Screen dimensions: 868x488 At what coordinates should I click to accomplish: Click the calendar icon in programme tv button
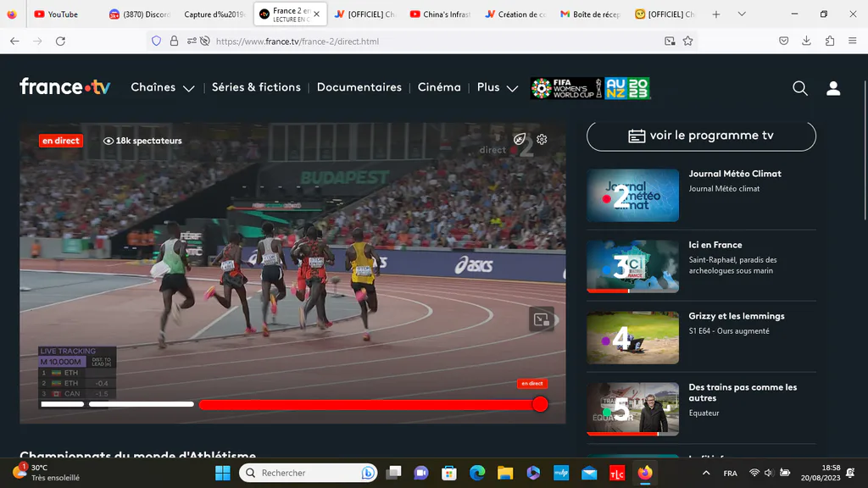tap(637, 136)
